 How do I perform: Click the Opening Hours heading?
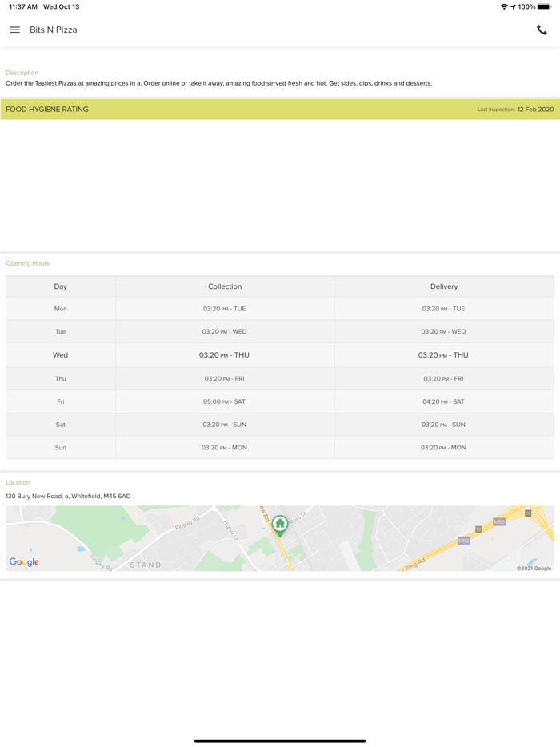27,263
